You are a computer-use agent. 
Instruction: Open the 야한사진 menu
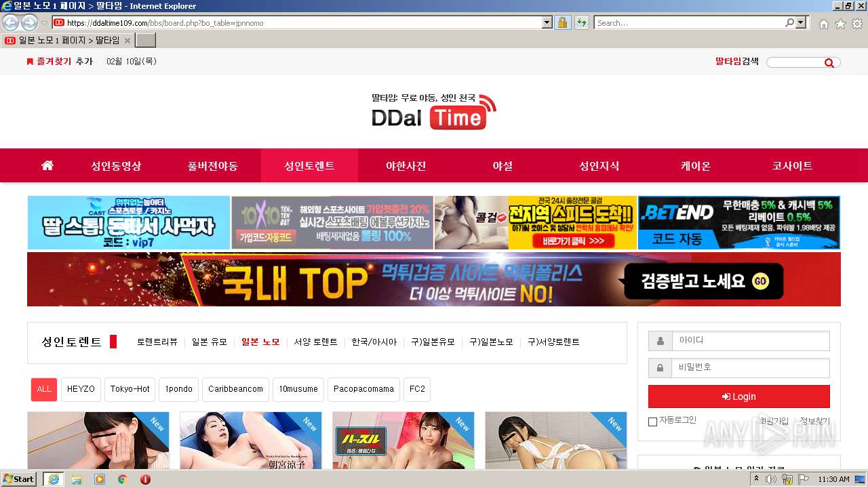tap(406, 165)
